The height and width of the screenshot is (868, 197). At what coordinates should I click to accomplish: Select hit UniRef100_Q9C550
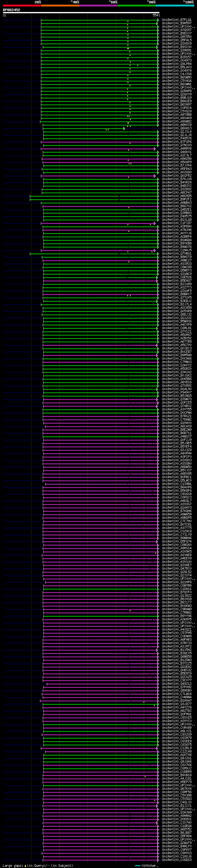click(176, 37)
